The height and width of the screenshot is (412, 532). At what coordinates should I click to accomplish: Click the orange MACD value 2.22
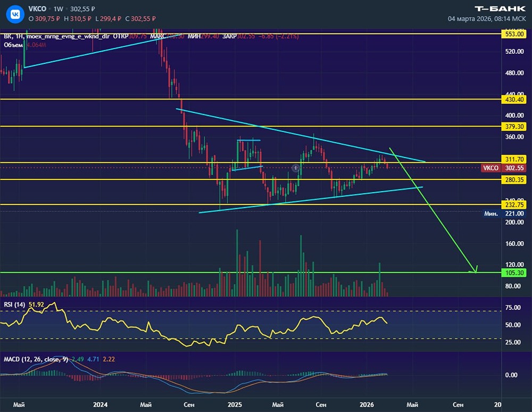click(x=109, y=359)
